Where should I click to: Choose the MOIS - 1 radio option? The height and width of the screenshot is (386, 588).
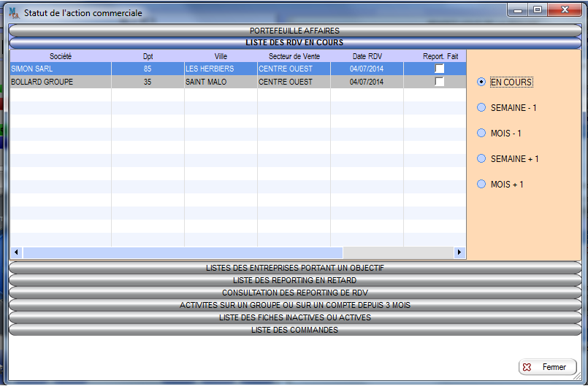coord(481,134)
